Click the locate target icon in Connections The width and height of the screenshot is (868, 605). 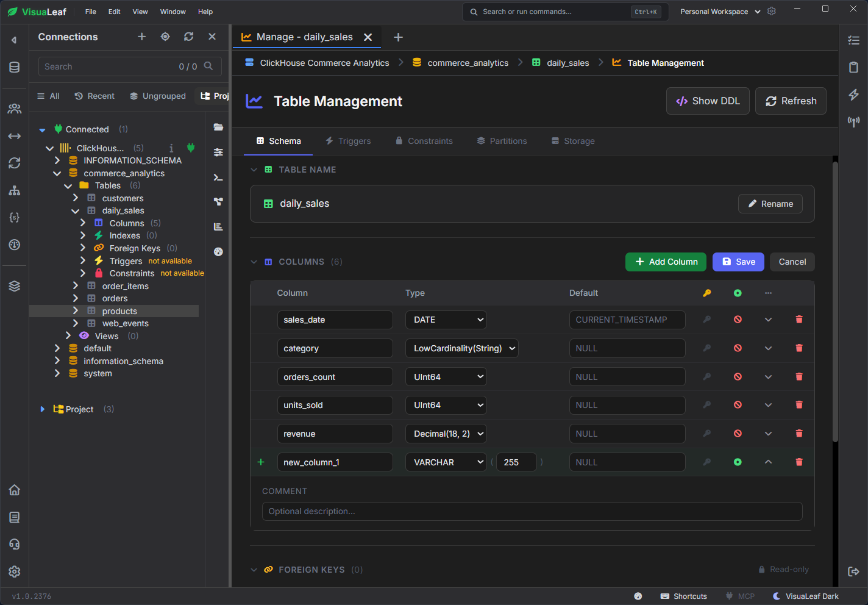(165, 37)
